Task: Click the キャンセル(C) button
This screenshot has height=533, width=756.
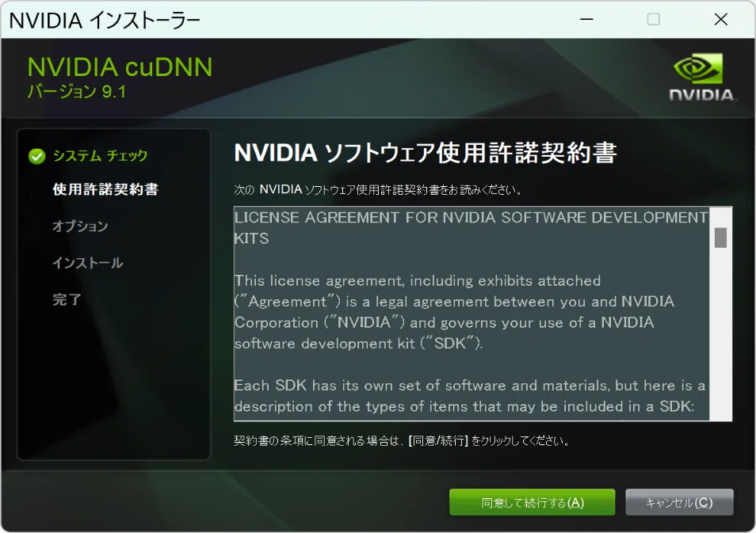Action: click(x=679, y=503)
